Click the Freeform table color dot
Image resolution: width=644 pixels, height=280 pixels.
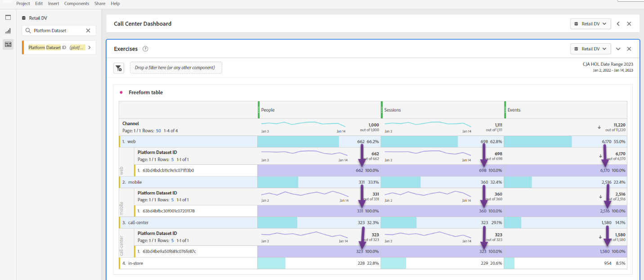[121, 92]
